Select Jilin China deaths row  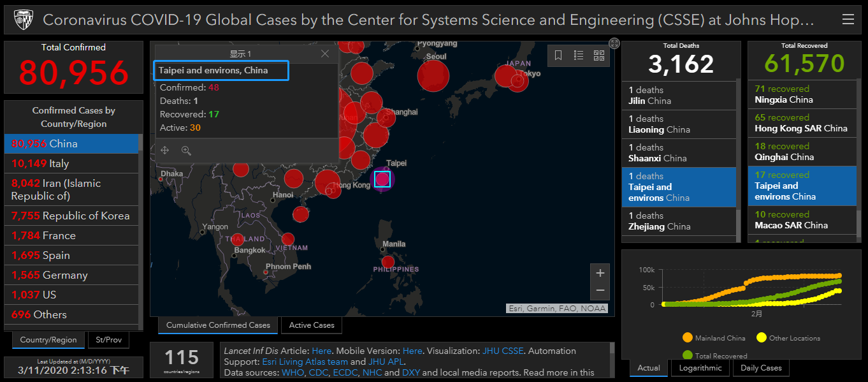[x=679, y=96]
